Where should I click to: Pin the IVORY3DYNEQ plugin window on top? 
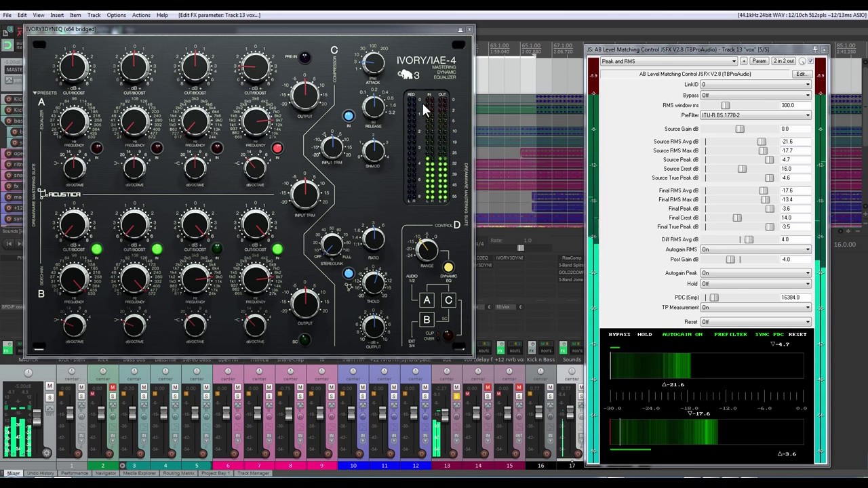460,29
